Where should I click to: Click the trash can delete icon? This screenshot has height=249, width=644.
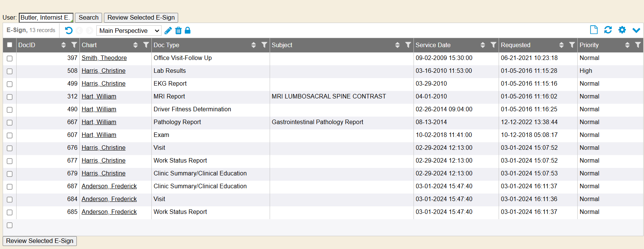[178, 31]
